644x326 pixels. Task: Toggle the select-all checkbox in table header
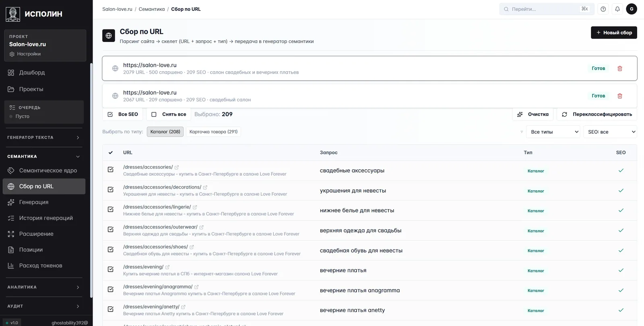(111, 153)
